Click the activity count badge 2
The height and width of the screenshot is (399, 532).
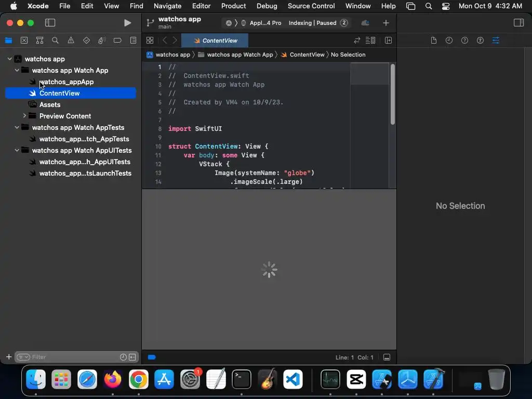344,23
